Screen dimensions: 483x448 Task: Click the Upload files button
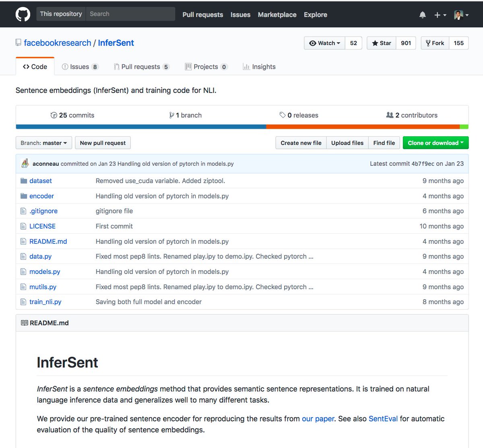[x=347, y=143]
